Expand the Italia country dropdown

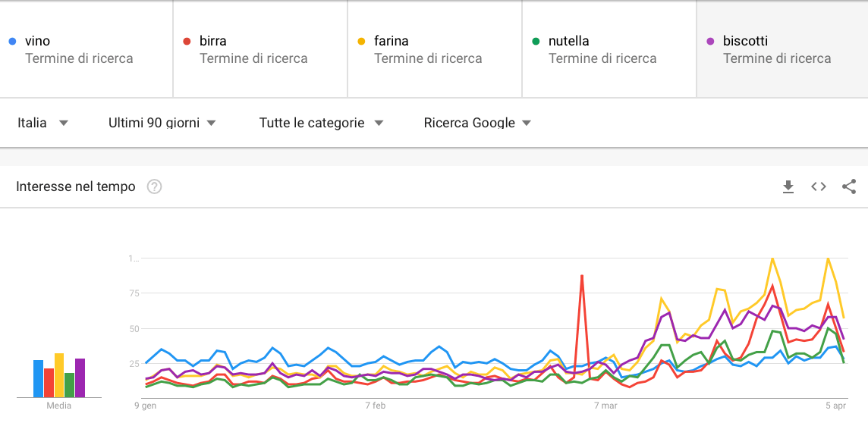click(x=42, y=123)
